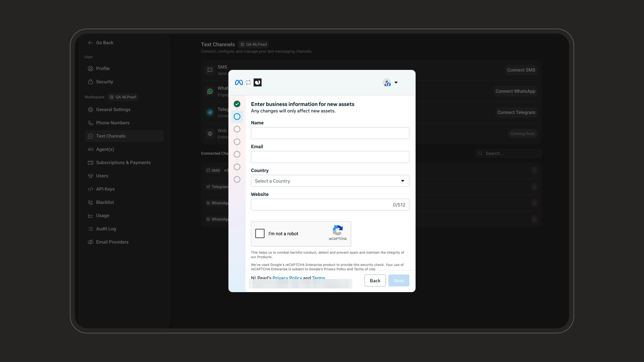This screenshot has height=362, width=644.
Task: Expand the Select a Country dropdown
Action: (330, 181)
